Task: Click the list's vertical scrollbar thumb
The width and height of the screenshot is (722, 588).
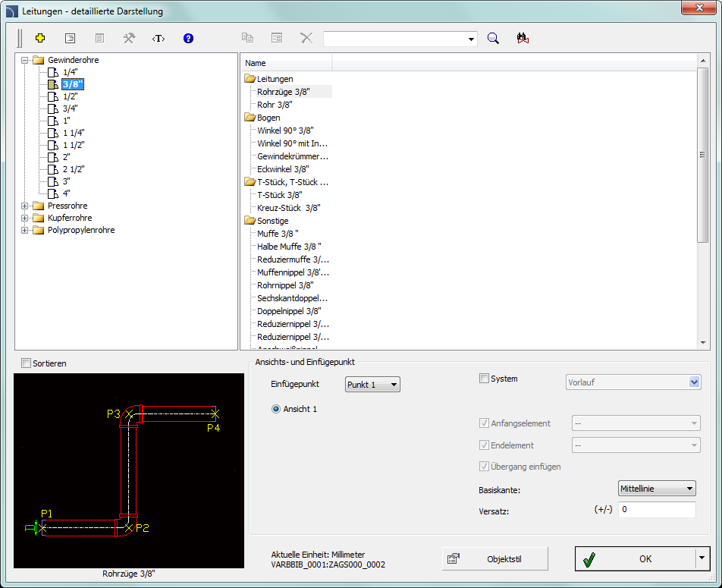Action: point(703,156)
